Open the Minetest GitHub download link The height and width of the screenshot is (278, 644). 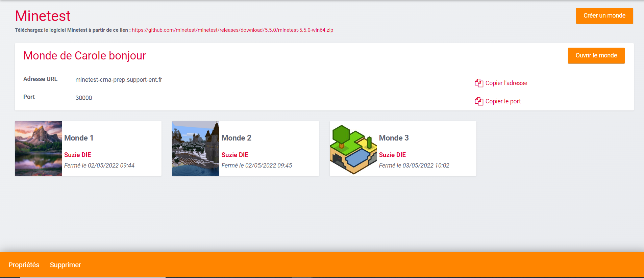pos(232,30)
